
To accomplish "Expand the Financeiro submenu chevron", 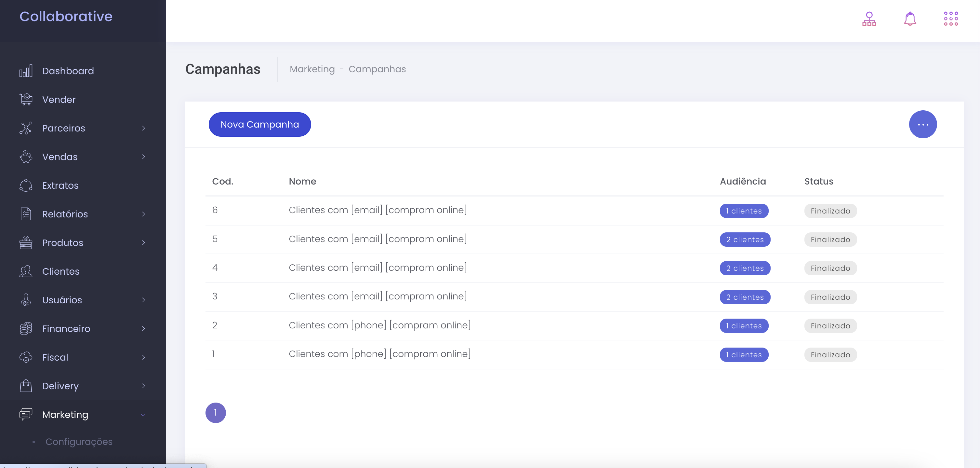I will [143, 329].
